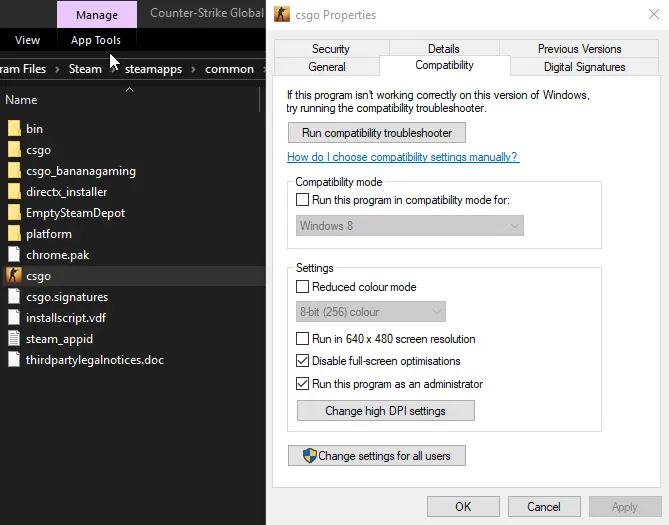Click Change high DPI settings button
The width and height of the screenshot is (669, 525).
tap(386, 411)
